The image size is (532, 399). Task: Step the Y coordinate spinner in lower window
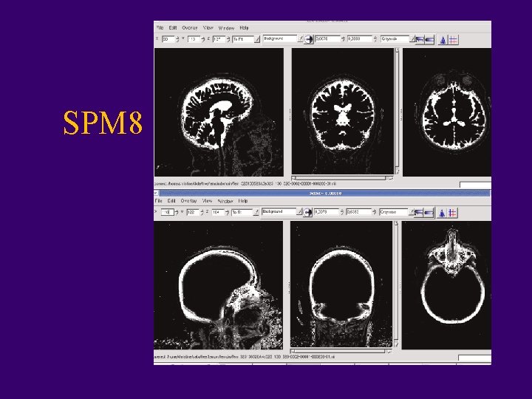tap(202, 212)
